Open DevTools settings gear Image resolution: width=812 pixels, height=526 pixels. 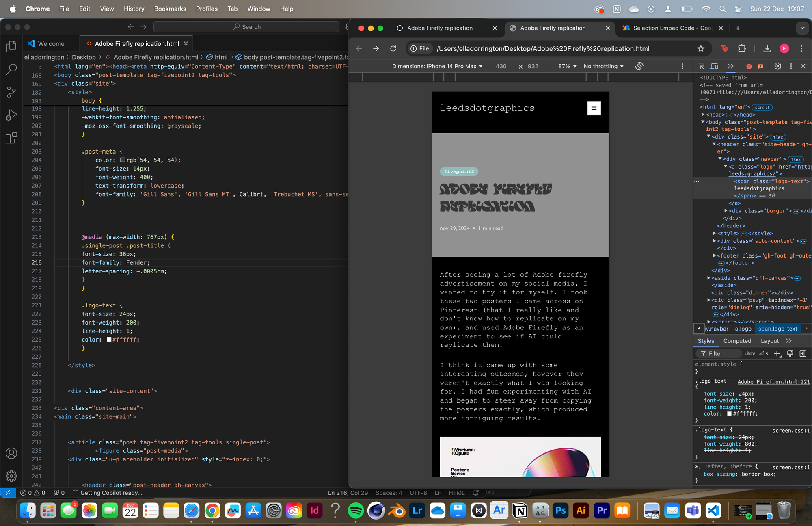click(777, 66)
